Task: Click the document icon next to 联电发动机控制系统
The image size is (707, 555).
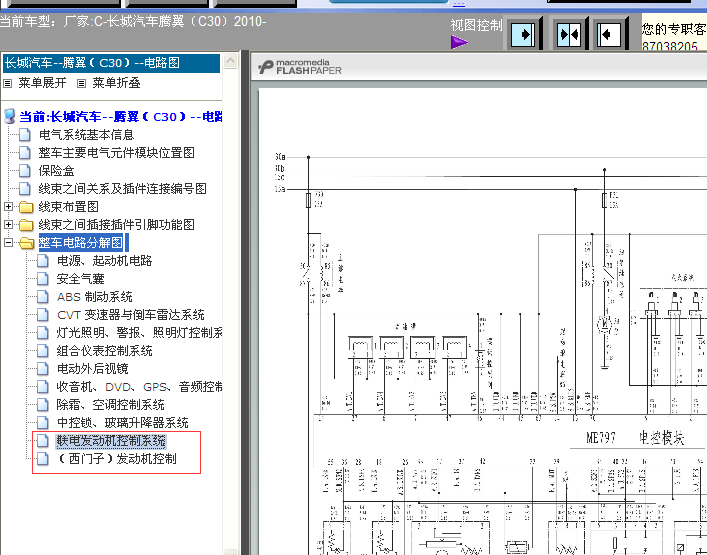Action: tap(43, 441)
